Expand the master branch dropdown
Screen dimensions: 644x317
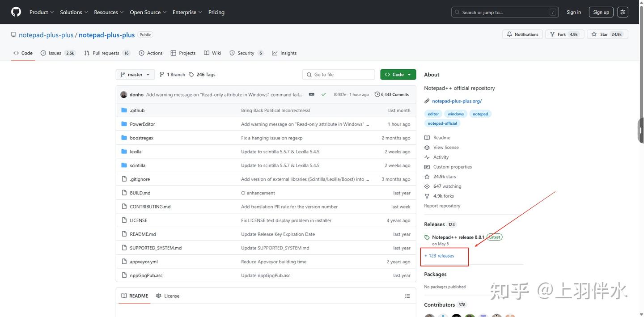pos(135,75)
